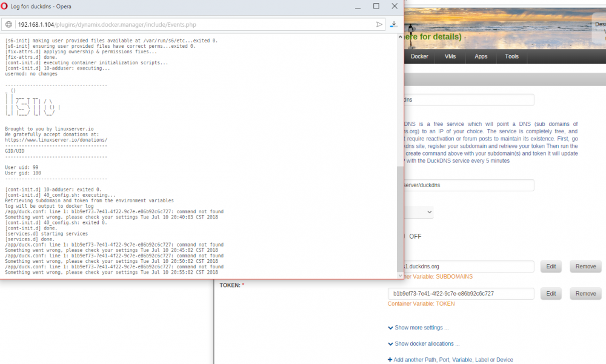606x364 pixels.
Task: Click the 'User gid: 100' log line
Action: click(x=23, y=173)
